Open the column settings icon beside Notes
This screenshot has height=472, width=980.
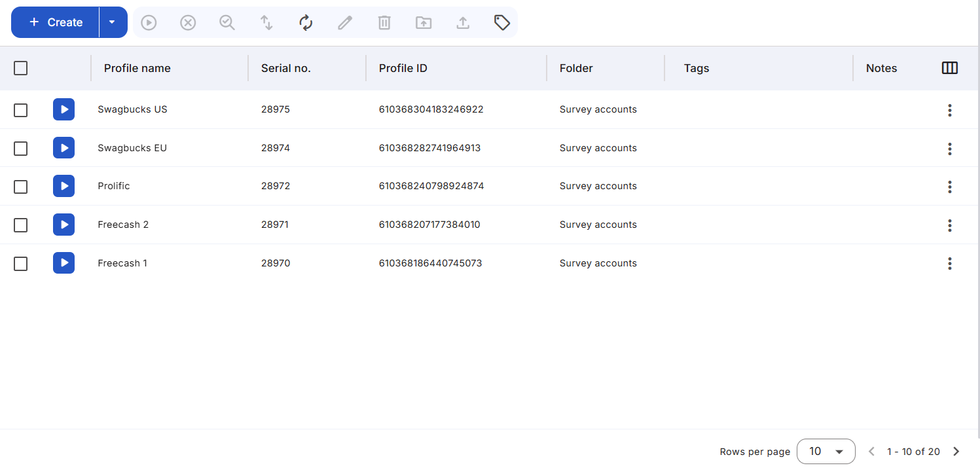[949, 67]
